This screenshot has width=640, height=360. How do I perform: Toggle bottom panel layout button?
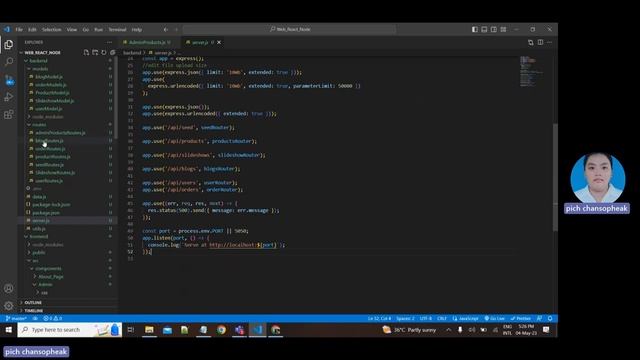(x=484, y=29)
